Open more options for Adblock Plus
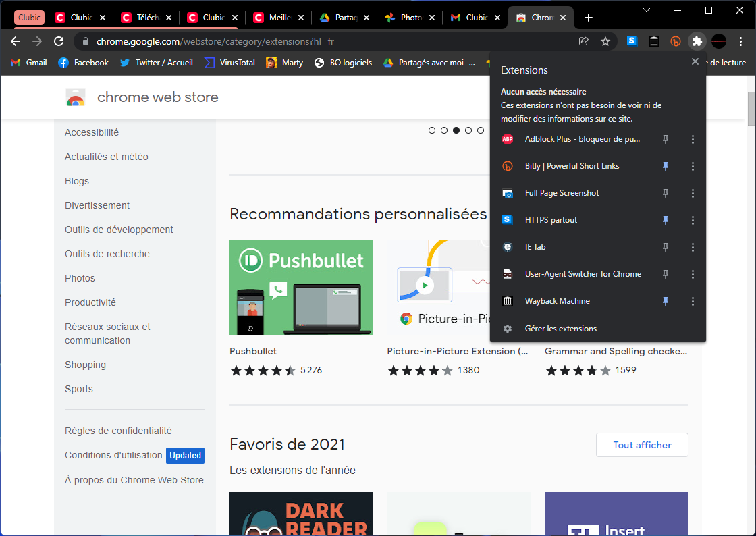This screenshot has width=756, height=536. [x=693, y=139]
